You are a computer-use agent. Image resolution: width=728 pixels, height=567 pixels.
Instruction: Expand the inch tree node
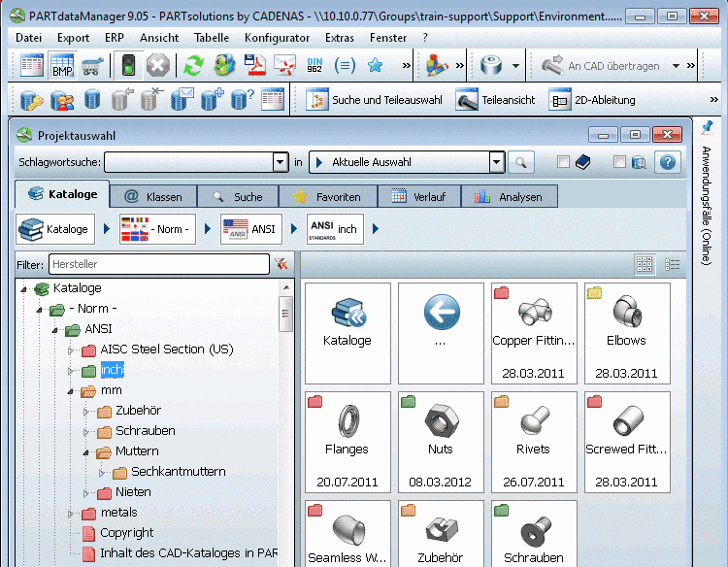[x=71, y=371]
